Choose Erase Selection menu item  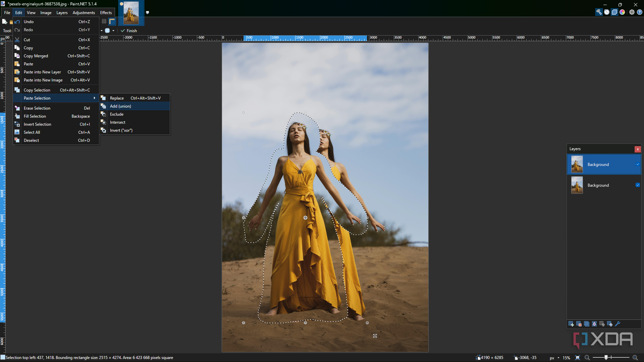(x=56, y=108)
